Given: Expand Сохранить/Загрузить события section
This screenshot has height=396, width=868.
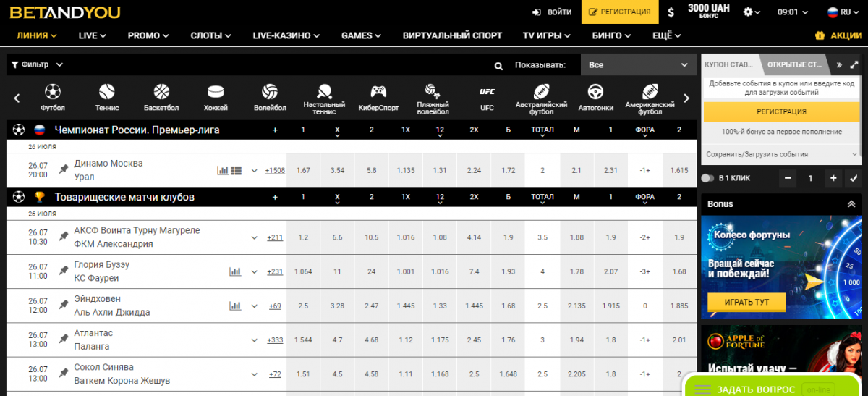Looking at the screenshot, I should (781, 154).
